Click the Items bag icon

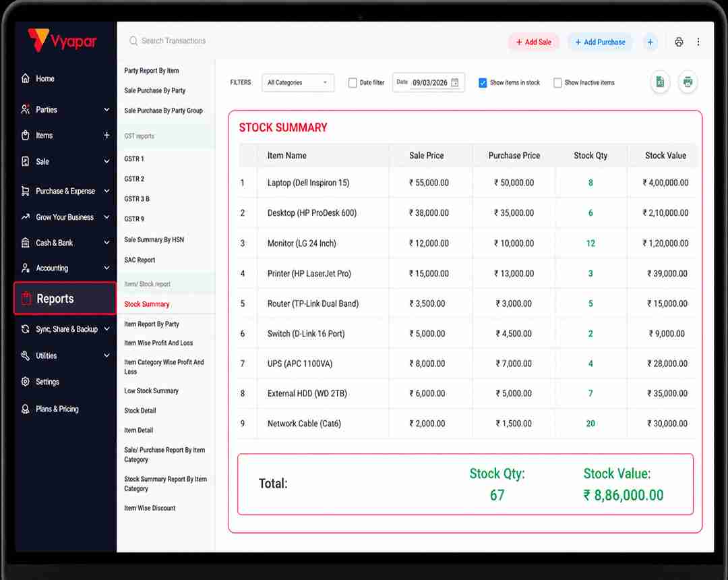click(26, 135)
